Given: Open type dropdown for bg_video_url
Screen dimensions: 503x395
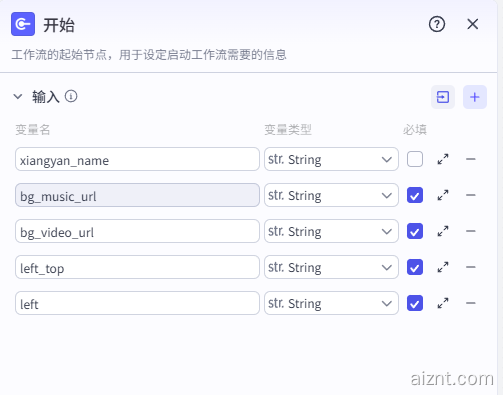Looking at the screenshot, I should pos(331,231).
